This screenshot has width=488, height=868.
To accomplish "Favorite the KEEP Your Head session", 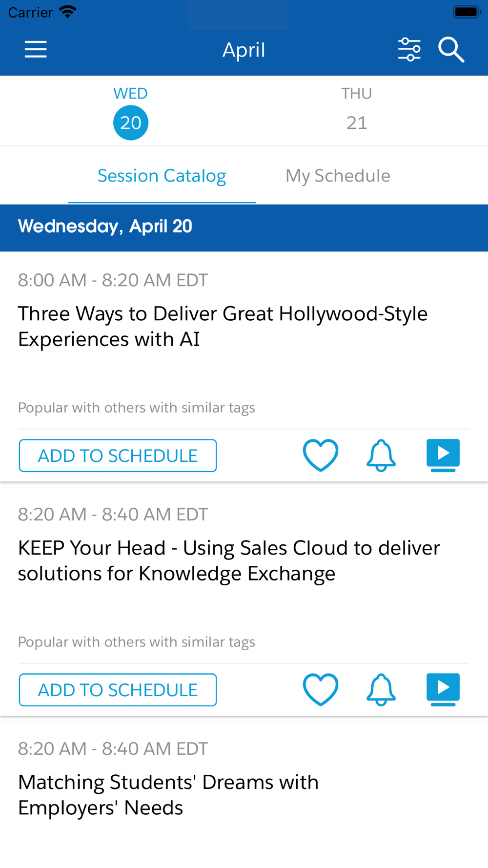I will click(320, 689).
